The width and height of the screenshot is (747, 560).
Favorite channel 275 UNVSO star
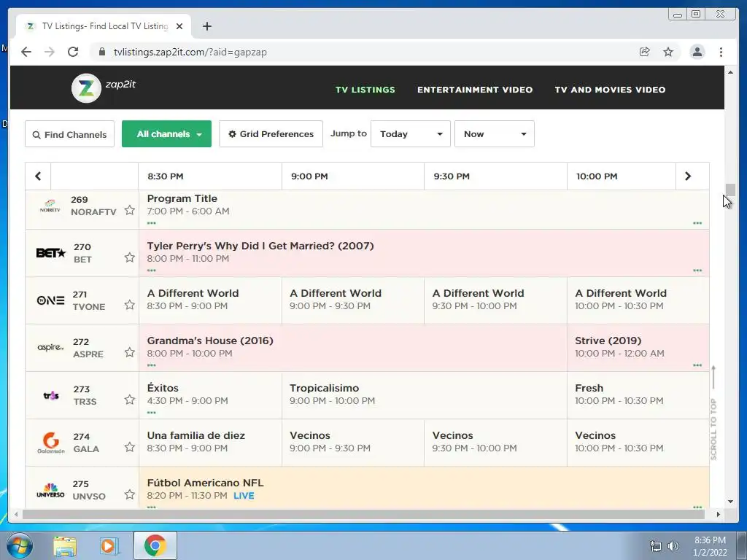pyautogui.click(x=130, y=494)
